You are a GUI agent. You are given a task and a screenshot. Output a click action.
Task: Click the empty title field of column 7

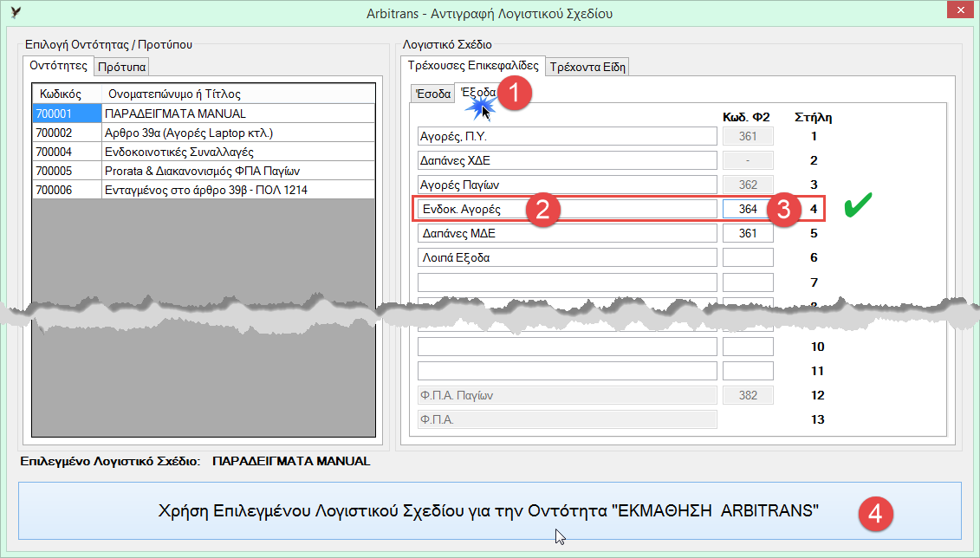[567, 282]
